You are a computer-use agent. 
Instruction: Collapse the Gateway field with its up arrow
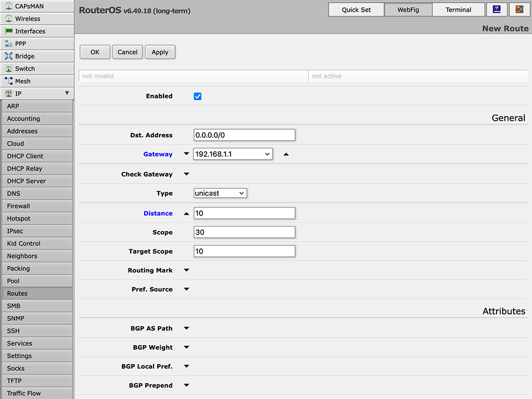click(x=286, y=155)
